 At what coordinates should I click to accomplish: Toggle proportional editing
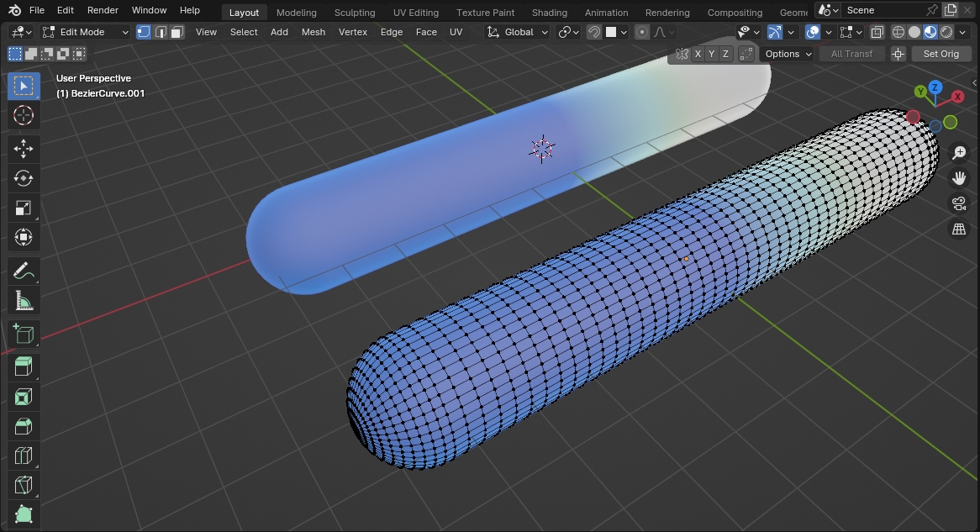(x=643, y=32)
